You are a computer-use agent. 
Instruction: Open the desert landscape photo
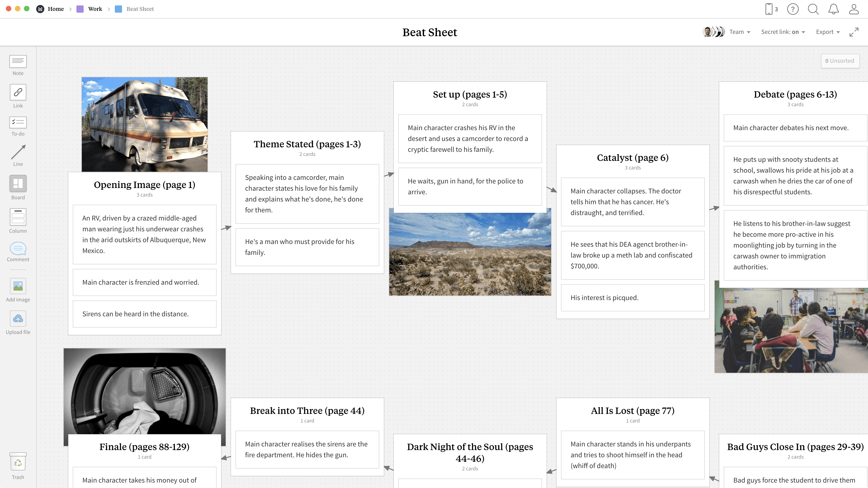coord(470,253)
